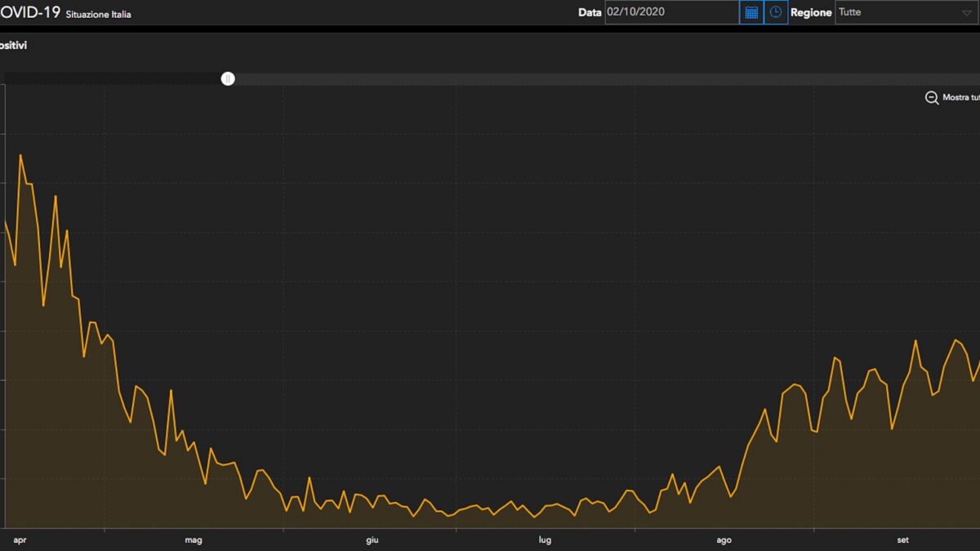Click the ago axis label
This screenshot has width=980, height=551.
[x=724, y=540]
